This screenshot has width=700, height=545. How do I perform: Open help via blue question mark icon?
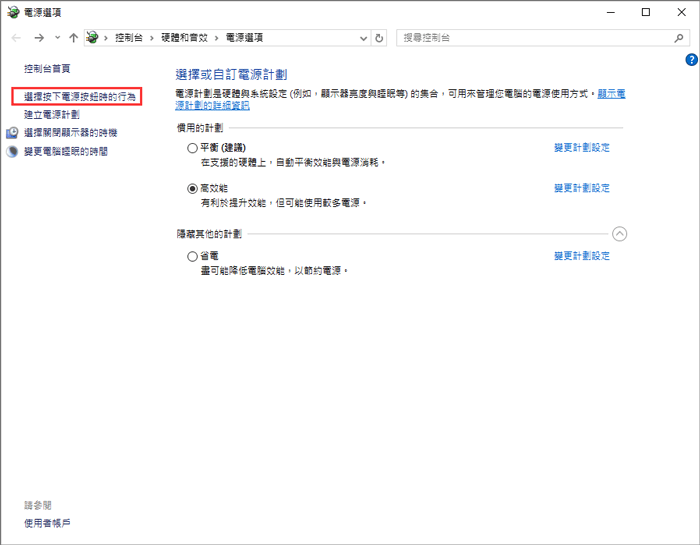(691, 60)
